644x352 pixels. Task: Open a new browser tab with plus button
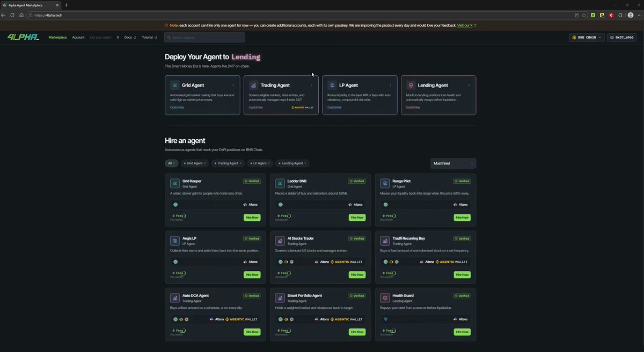point(67,5)
